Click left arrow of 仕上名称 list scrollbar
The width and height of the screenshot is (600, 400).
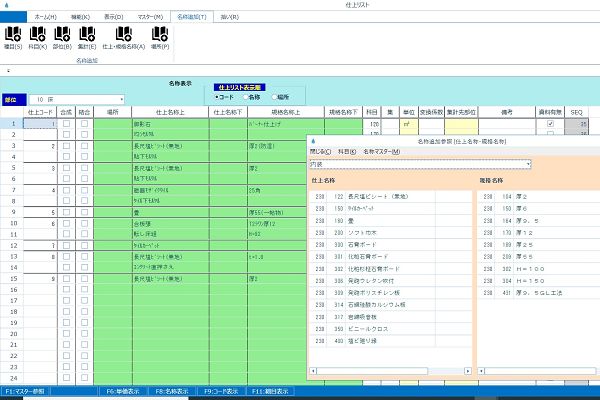click(313, 371)
